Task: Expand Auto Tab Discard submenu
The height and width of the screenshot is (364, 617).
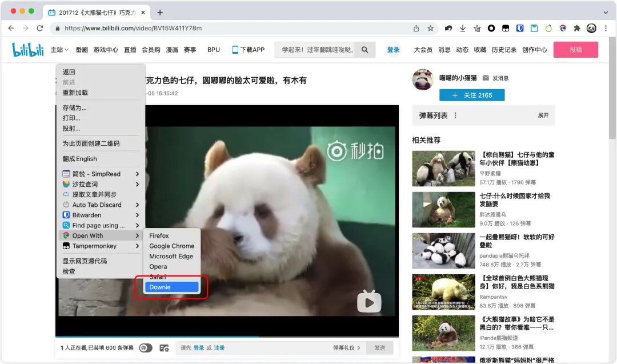Action: pyautogui.click(x=101, y=205)
